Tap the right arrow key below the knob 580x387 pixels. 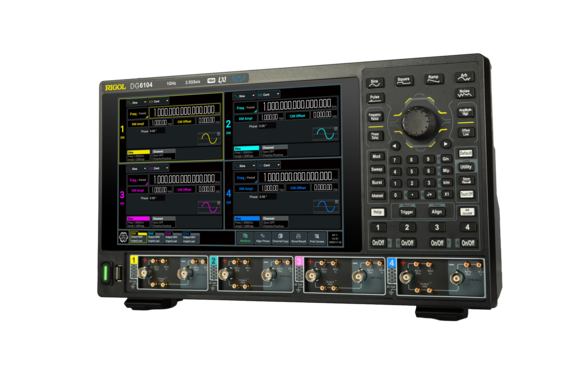pyautogui.click(x=446, y=144)
